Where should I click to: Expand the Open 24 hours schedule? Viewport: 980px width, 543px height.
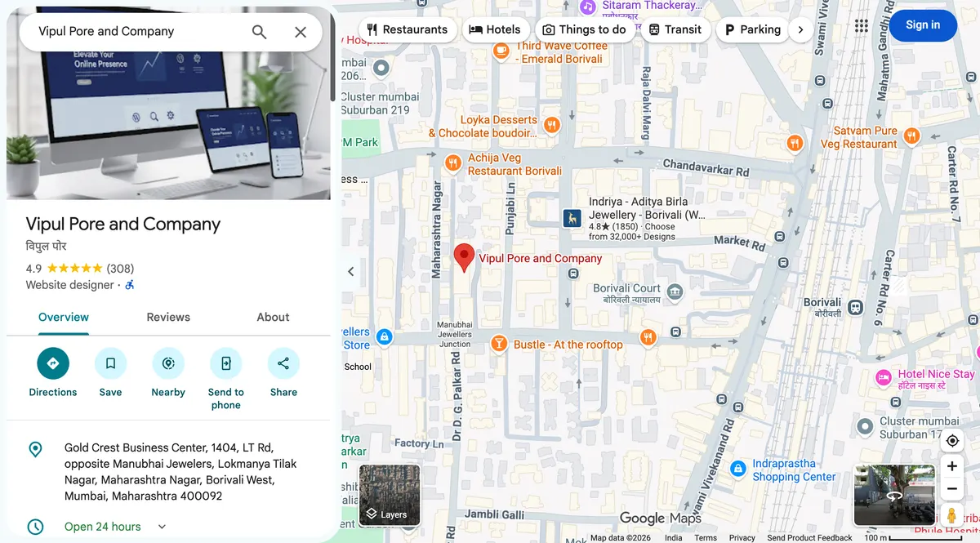coord(162,527)
